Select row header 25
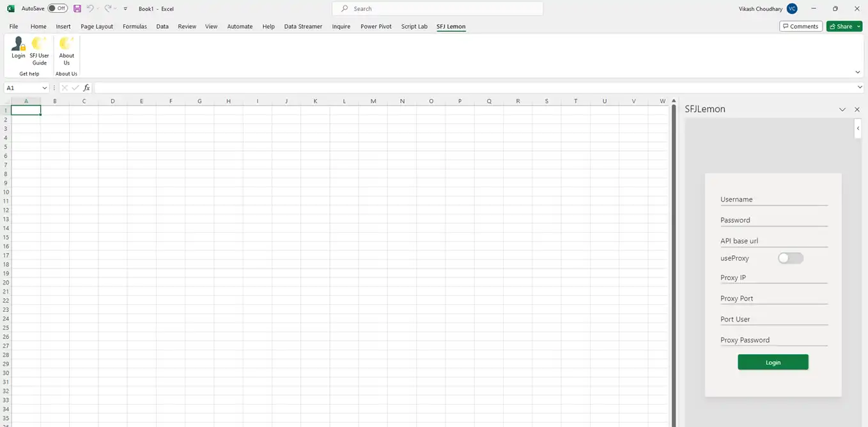The width and height of the screenshot is (868, 427). [6, 327]
